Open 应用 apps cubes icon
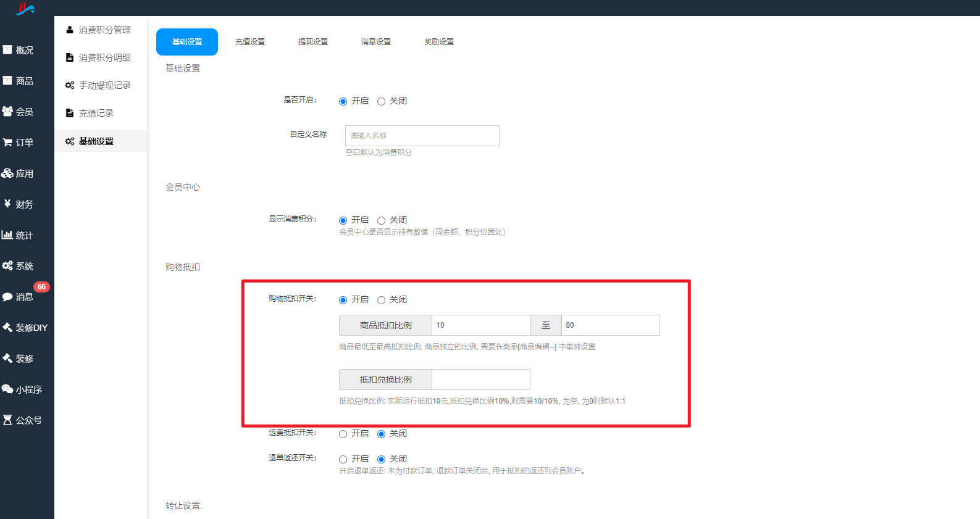The height and width of the screenshot is (519, 980). click(x=7, y=173)
